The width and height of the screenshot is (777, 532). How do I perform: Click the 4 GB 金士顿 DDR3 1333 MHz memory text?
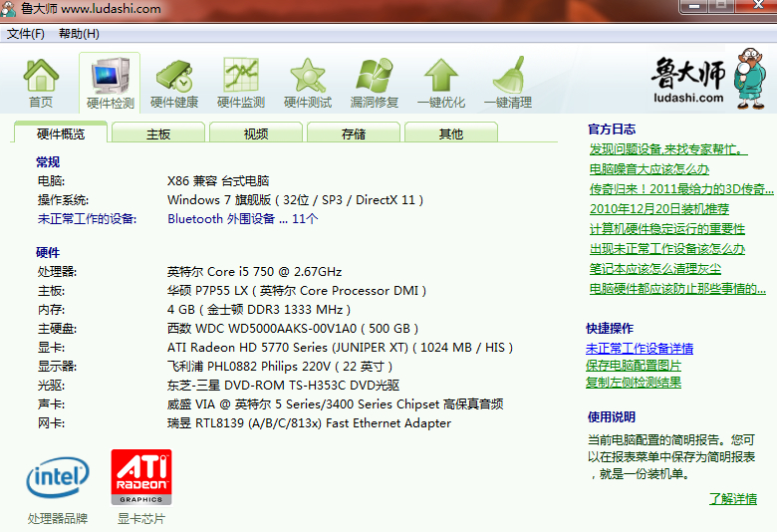[259, 310]
